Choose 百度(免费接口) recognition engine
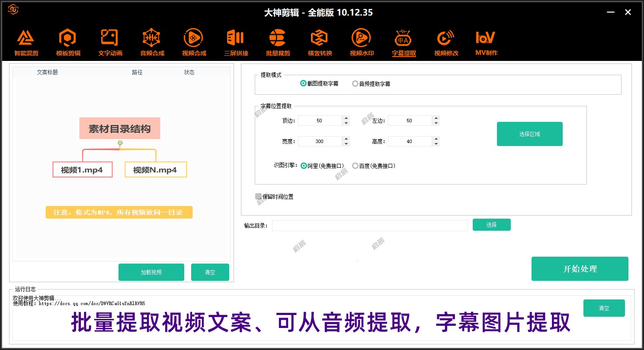This screenshot has height=350, width=644. tap(374, 165)
